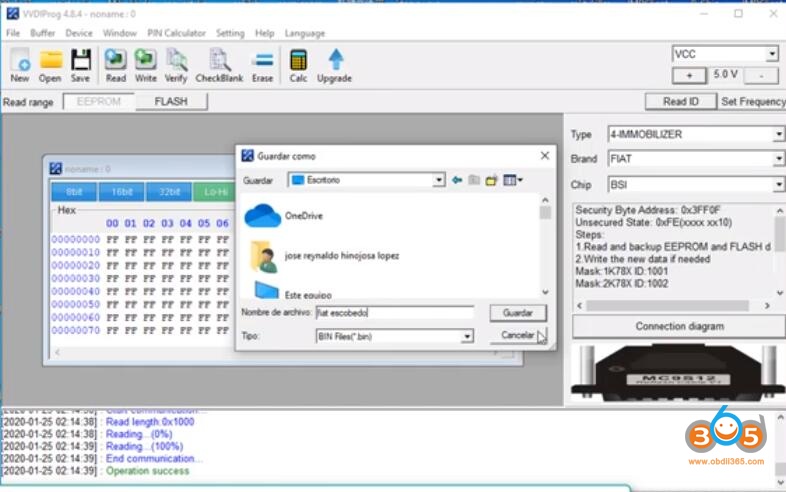The height and width of the screenshot is (492, 786).
Task: Open a file with the Open icon
Action: pos(50,65)
